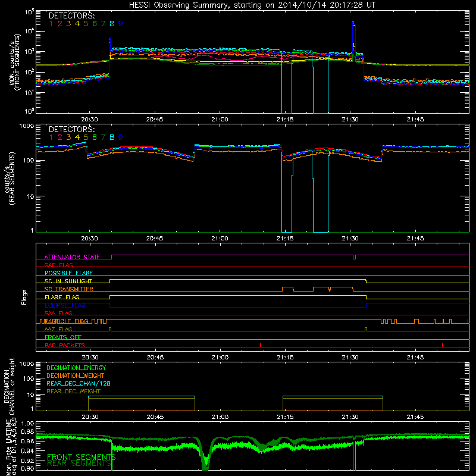
Task: Click the ECLIPSE FLAG label
Action: point(65,305)
